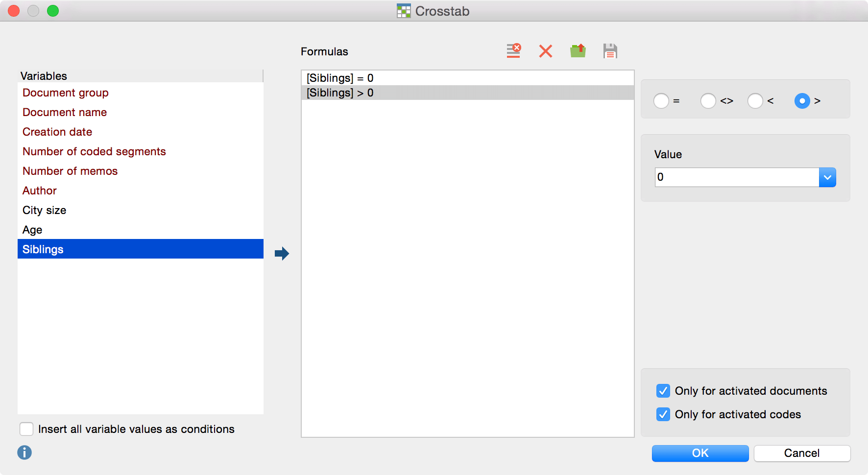Select the Creation date variable
The height and width of the screenshot is (475, 868).
pyautogui.click(x=141, y=132)
